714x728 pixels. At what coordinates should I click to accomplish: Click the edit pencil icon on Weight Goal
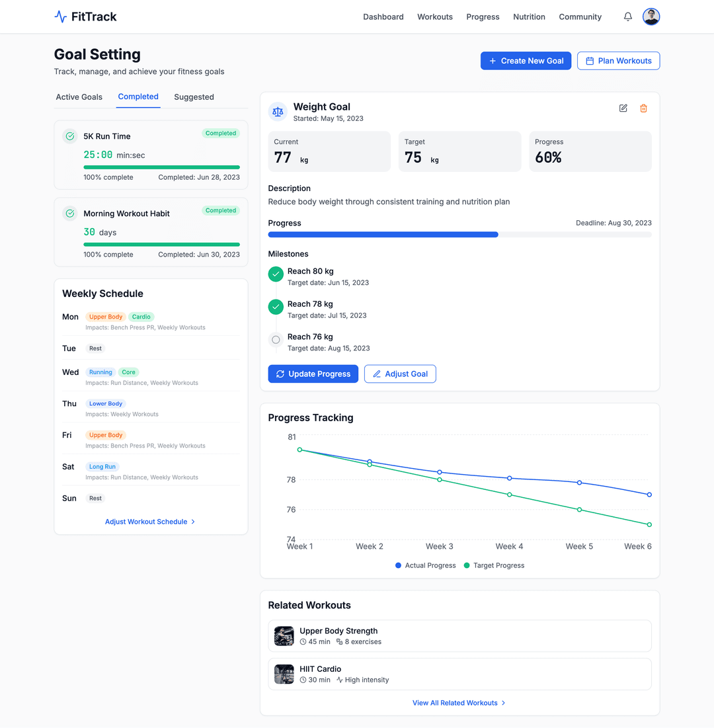623,108
